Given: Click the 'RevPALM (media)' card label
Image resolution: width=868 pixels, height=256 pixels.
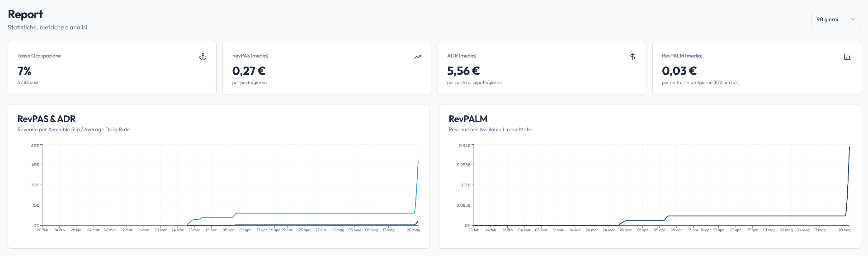Looking at the screenshot, I should (x=682, y=56).
